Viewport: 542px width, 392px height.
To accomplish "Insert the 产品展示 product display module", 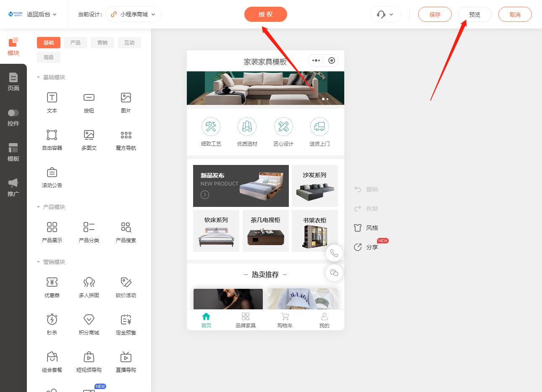I will [x=52, y=233].
